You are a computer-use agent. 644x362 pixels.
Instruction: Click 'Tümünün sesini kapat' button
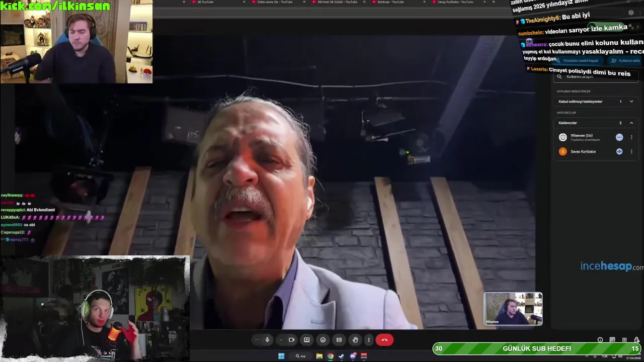pyautogui.click(x=578, y=60)
